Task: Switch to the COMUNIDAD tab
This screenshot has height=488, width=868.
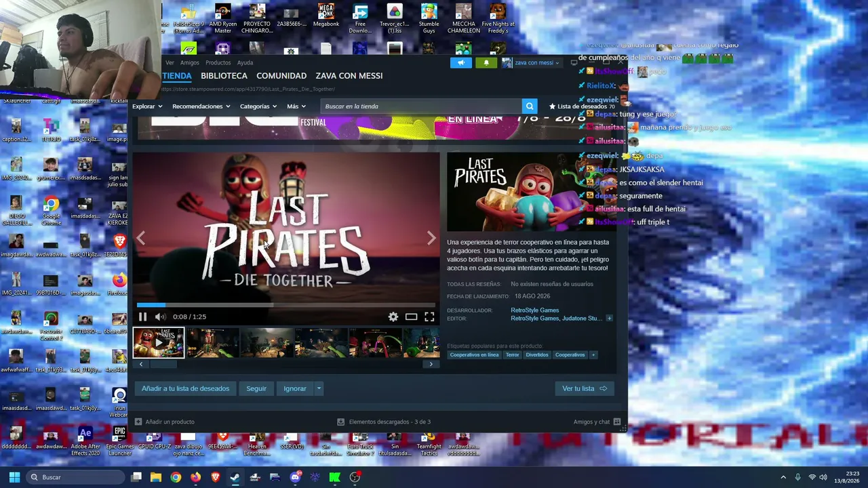Action: 281,76
